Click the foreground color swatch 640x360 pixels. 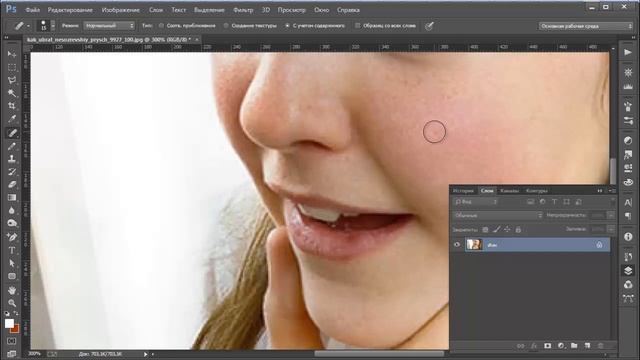click(x=9, y=323)
